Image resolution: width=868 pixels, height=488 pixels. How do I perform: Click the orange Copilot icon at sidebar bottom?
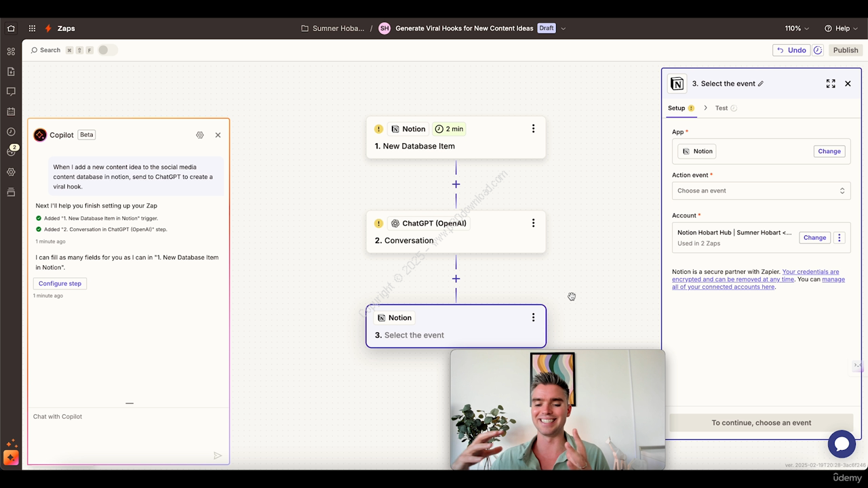11,458
